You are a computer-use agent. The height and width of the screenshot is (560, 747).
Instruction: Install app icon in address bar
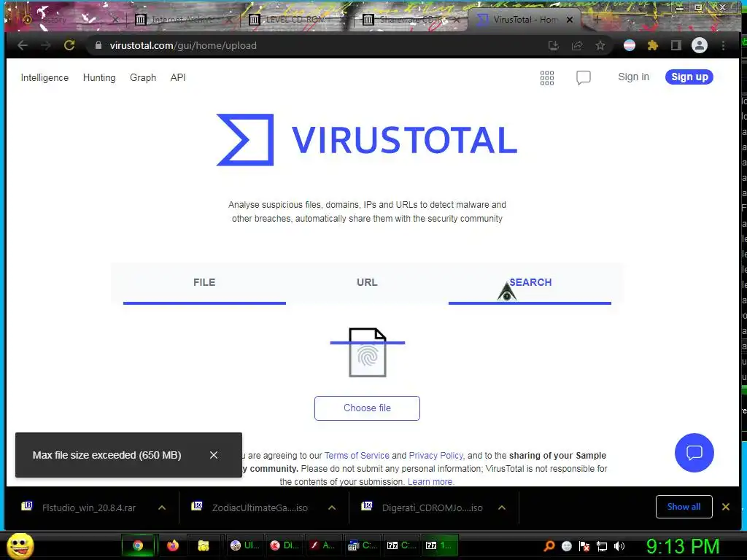554,45
